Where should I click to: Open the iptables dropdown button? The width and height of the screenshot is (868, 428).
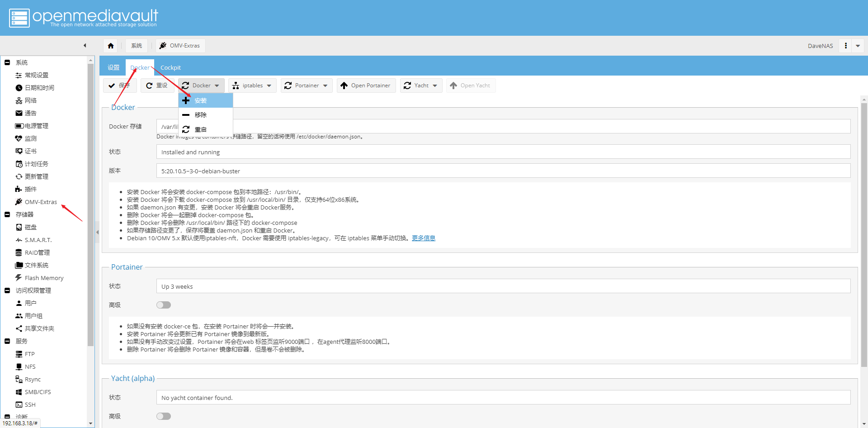252,86
